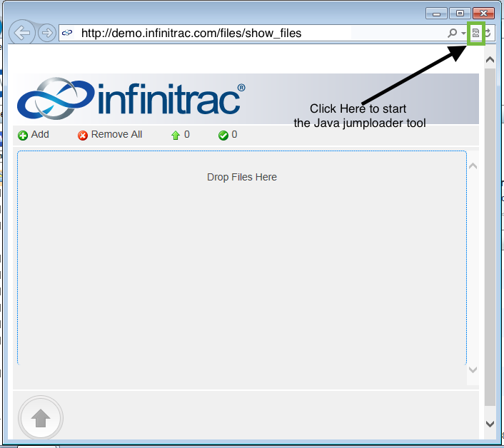Viewport: 504px width, 448px height.
Task: Click the Drop Files Here area
Action: pos(242,258)
